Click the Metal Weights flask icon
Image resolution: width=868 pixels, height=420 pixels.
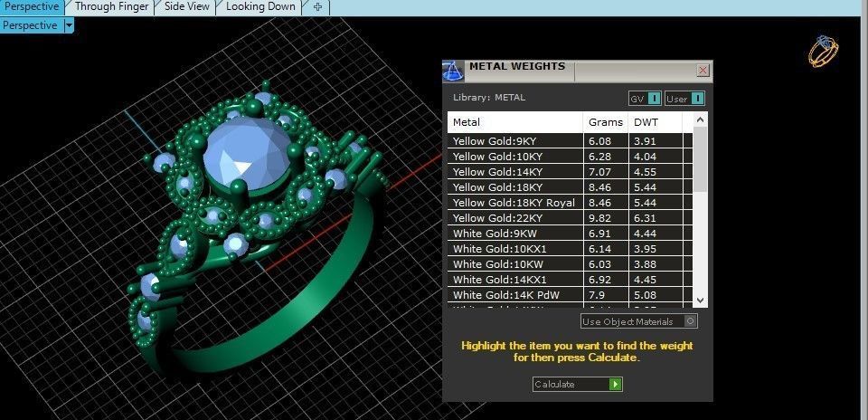pyautogui.click(x=453, y=71)
